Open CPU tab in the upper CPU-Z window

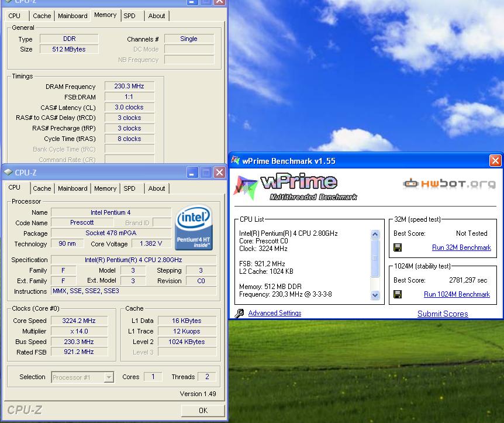tap(15, 16)
